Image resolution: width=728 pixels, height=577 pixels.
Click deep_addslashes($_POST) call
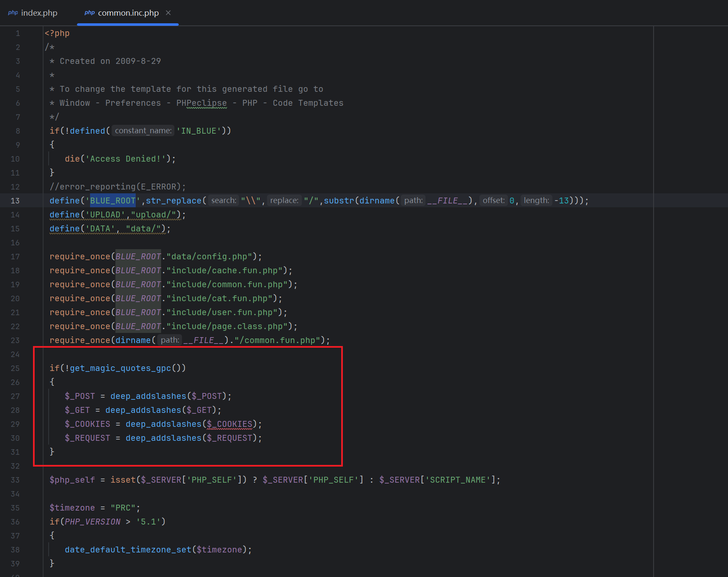(169, 396)
